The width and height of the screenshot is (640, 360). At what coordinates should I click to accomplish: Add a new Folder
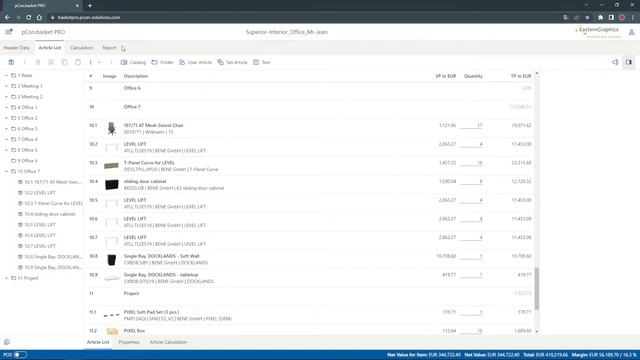(162, 62)
